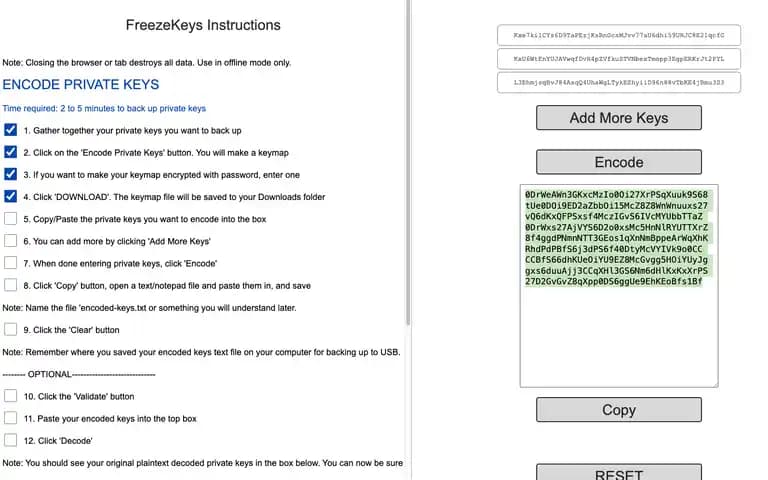Click the Encode button
Image resolution: width=768 pixels, height=480 pixels.
619,162
